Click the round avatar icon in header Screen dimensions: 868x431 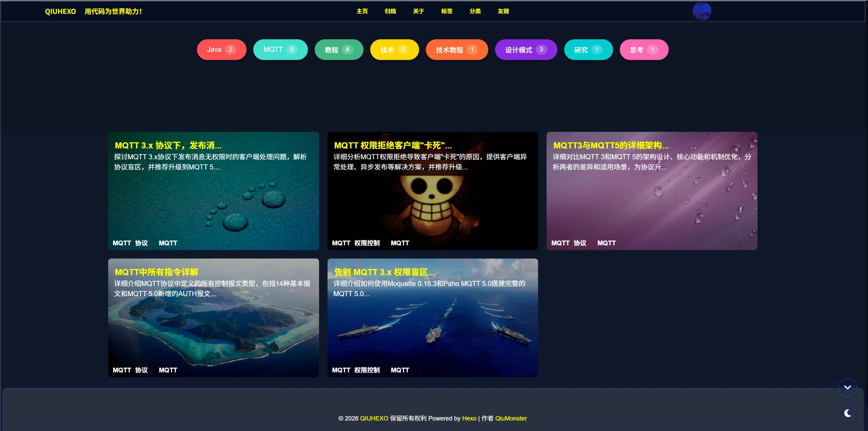pos(702,11)
